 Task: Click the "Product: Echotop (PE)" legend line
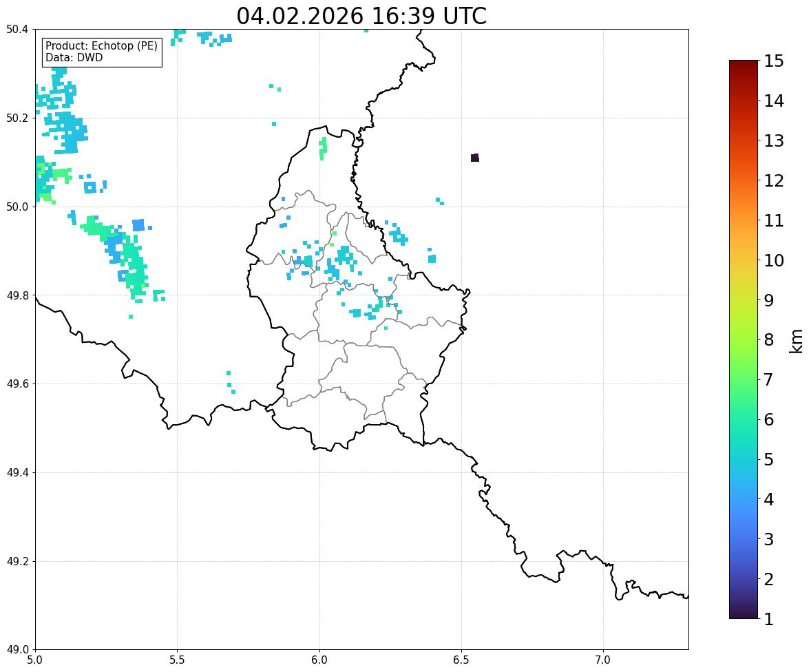pyautogui.click(x=101, y=45)
